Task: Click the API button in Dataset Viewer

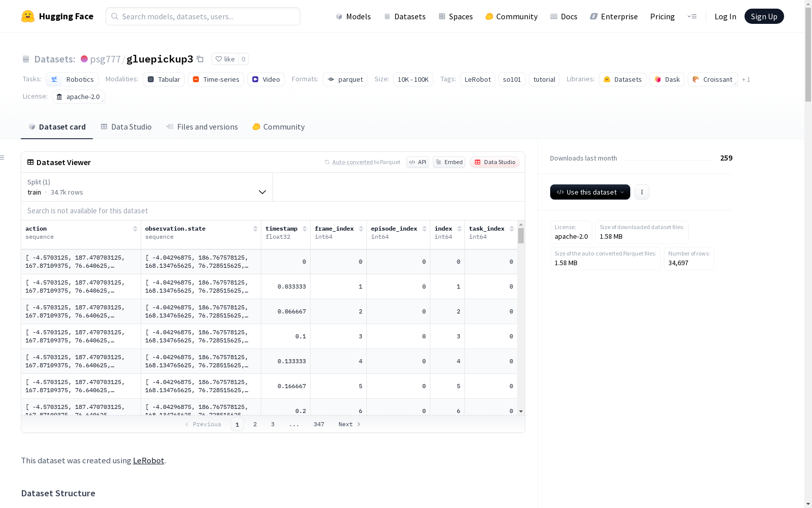Action: 418,162
